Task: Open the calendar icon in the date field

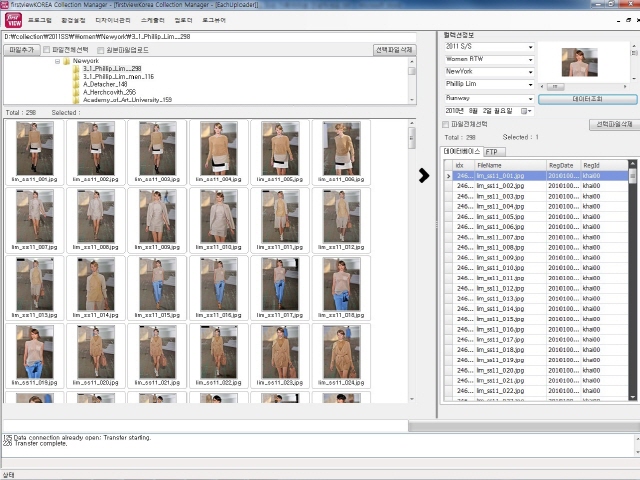Action: pos(524,111)
